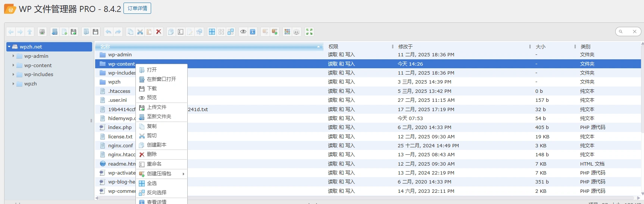Undo the last action in toolbar
Viewport: 644px width, 204px height.
pyautogui.click(x=108, y=32)
